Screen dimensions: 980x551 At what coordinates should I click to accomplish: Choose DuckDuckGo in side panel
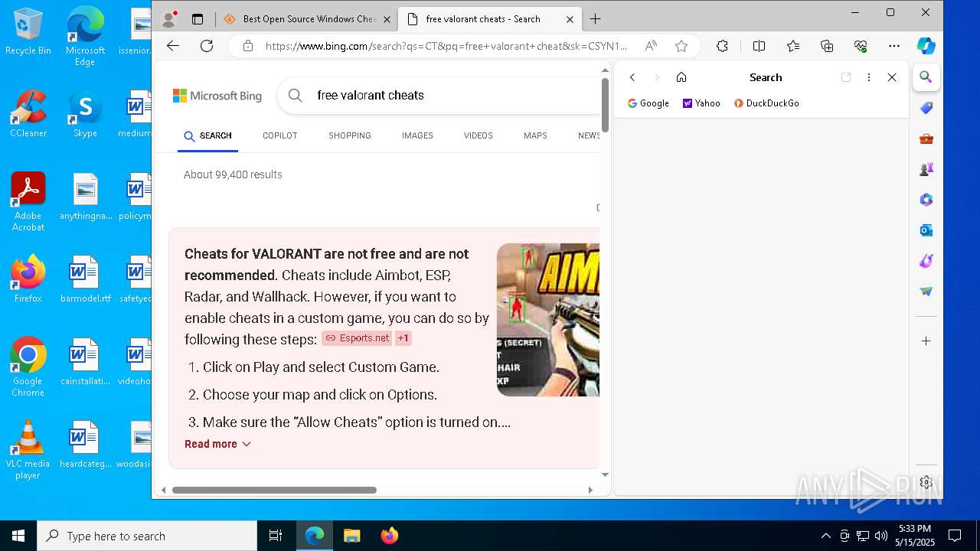point(766,103)
